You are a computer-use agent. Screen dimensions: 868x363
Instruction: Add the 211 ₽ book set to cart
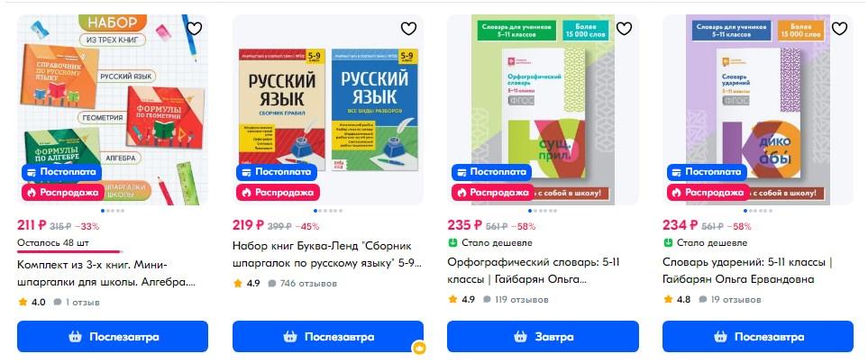click(113, 337)
